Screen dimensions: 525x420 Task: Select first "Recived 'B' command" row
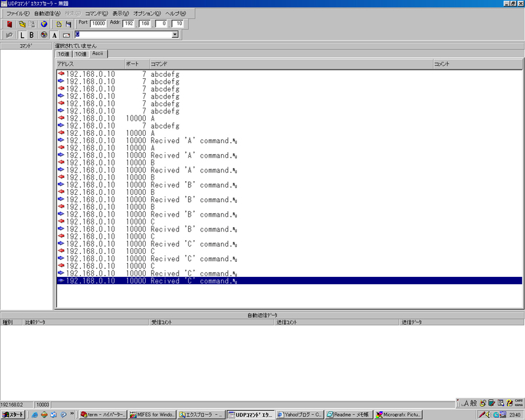pos(289,185)
